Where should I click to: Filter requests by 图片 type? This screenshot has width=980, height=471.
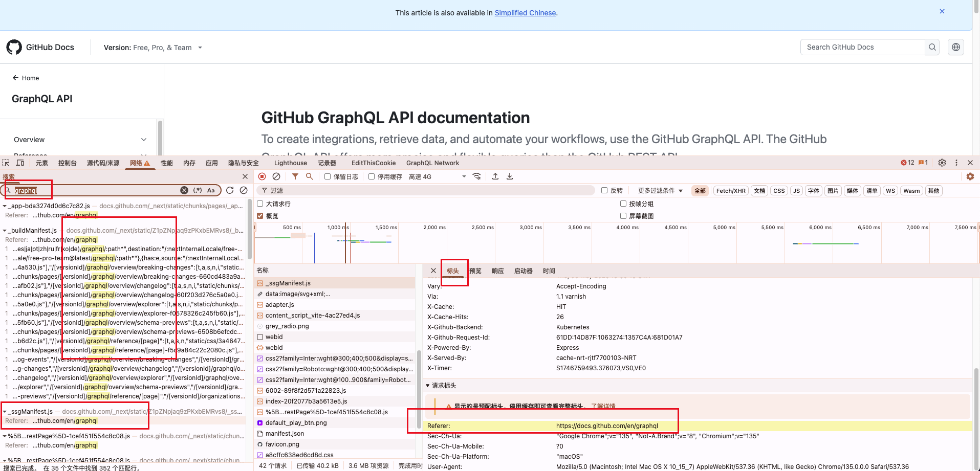[833, 191]
